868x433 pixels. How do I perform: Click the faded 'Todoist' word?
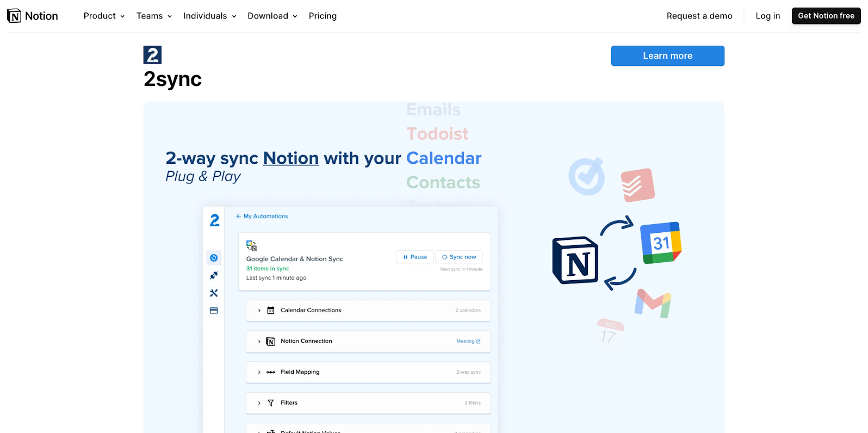[437, 134]
